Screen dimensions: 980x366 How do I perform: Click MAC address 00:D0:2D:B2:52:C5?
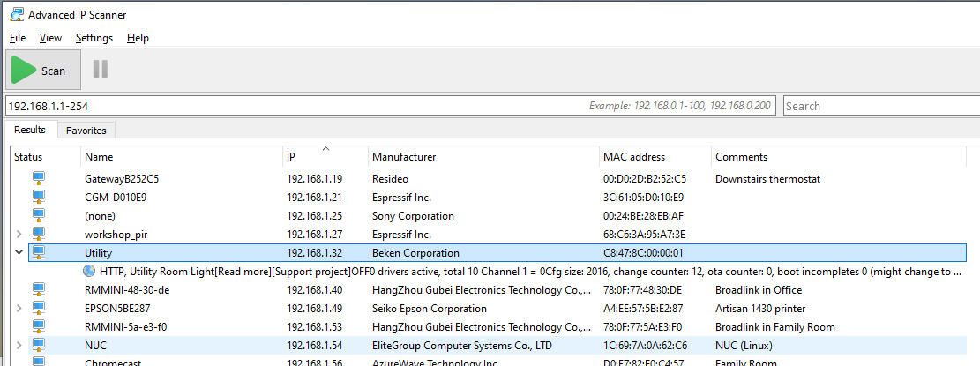point(645,179)
